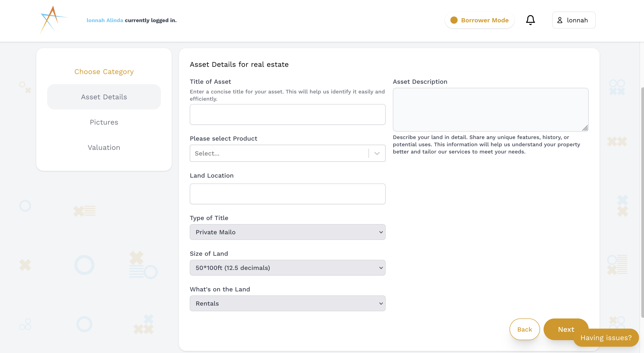Change the Type of Title selection
The image size is (644, 353).
click(x=287, y=232)
